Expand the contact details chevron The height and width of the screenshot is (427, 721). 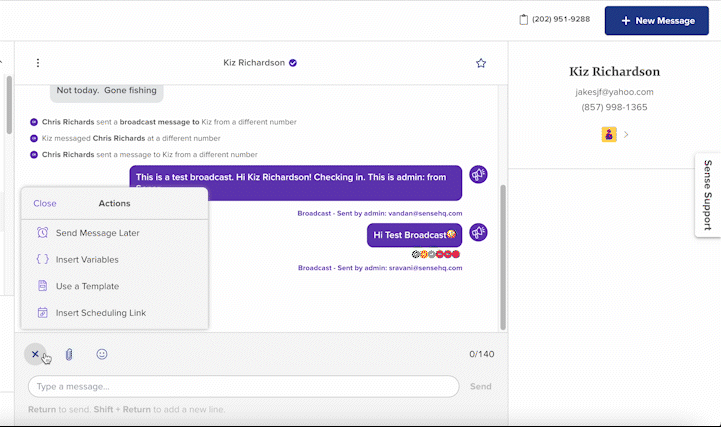pos(626,135)
